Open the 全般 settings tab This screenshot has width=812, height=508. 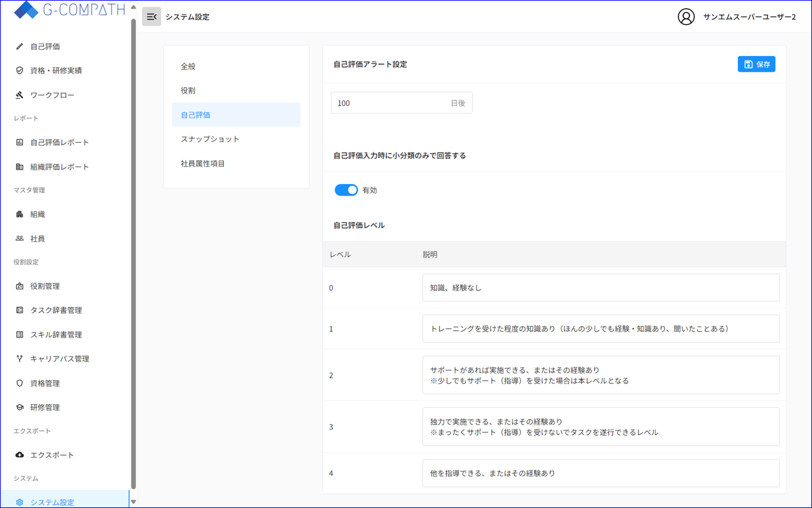coord(236,66)
